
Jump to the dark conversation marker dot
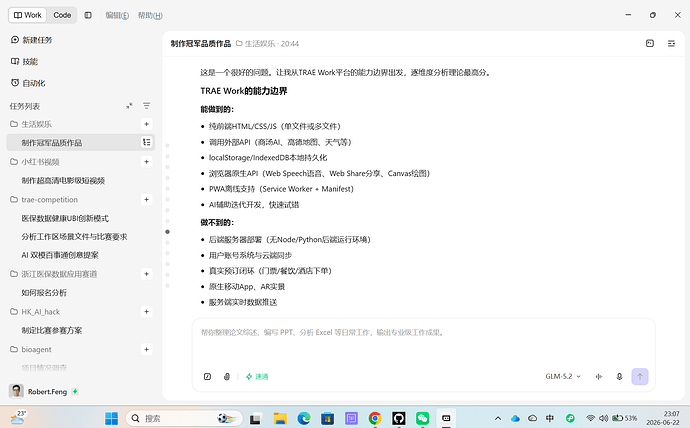point(167,232)
